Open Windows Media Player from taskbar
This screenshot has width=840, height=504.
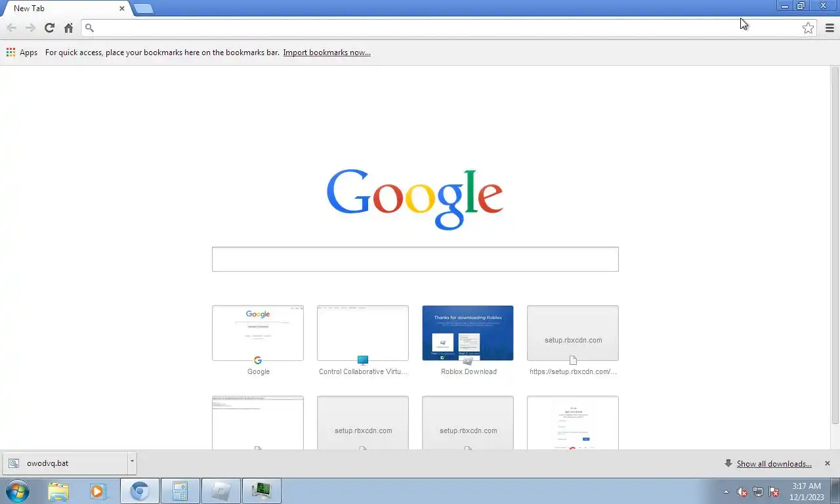[x=98, y=491]
